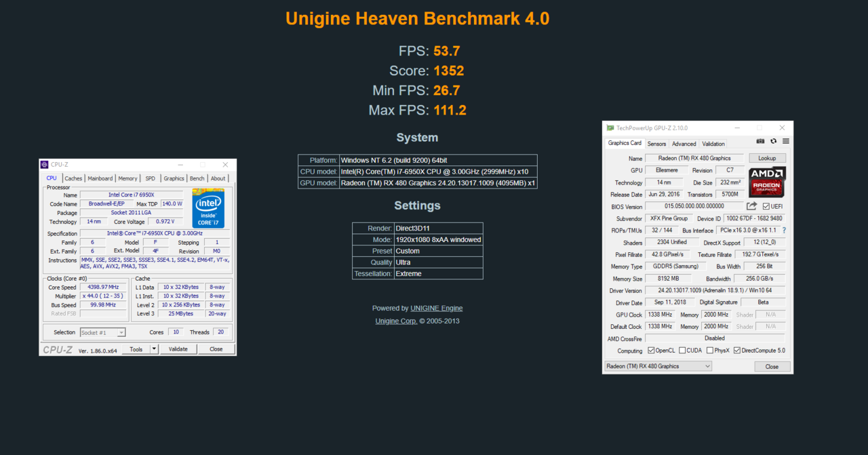Open the Radeon RX 480 Graphics card dropdown

click(658, 366)
